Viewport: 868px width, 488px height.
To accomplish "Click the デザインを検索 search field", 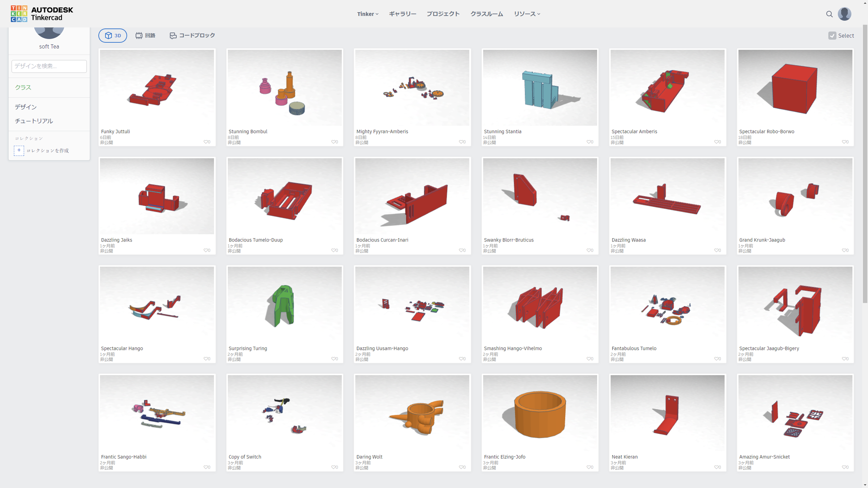I will [49, 66].
